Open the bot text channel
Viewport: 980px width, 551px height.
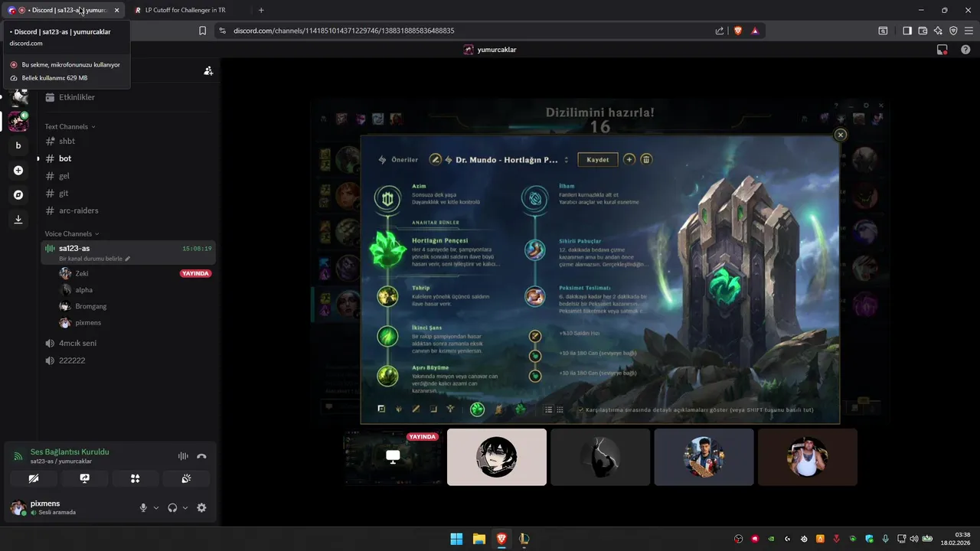[128, 158]
